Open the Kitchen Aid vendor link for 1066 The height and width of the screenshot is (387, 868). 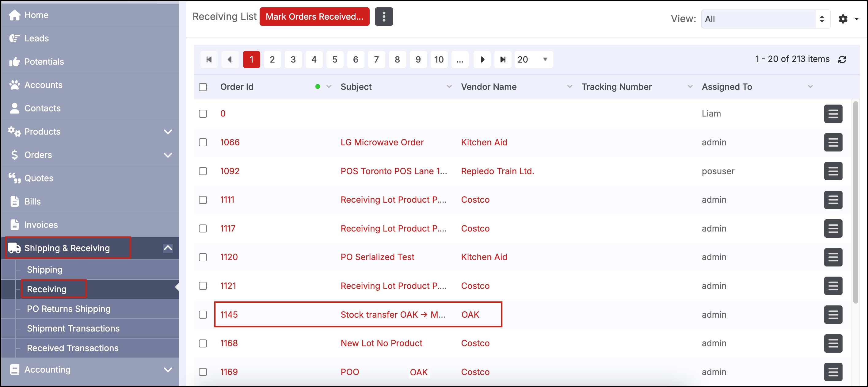click(x=484, y=142)
